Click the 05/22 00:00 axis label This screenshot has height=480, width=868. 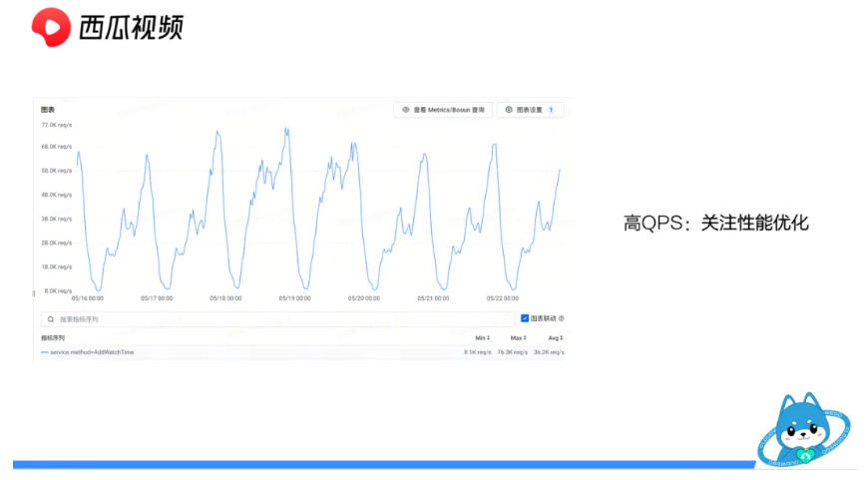pyautogui.click(x=503, y=298)
